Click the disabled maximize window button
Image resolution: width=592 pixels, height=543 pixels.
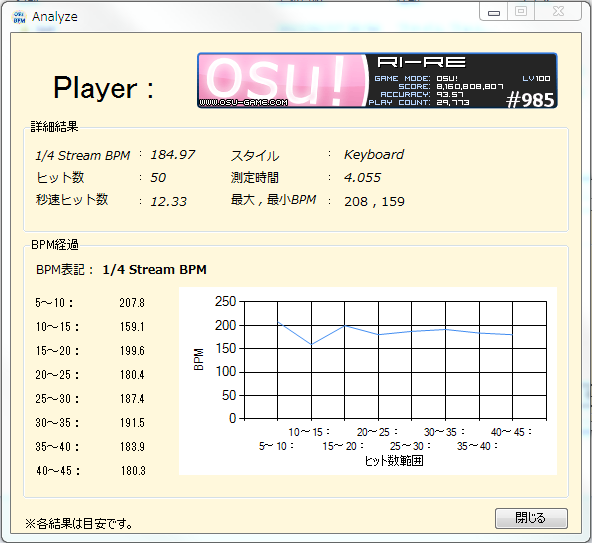[521, 12]
